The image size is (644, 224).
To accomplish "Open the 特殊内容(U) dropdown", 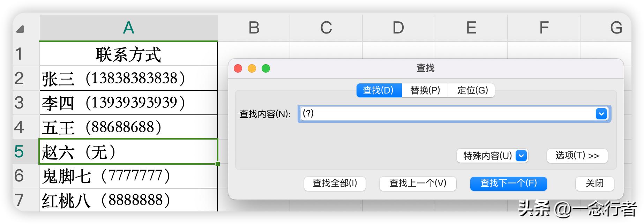I will pyautogui.click(x=492, y=156).
